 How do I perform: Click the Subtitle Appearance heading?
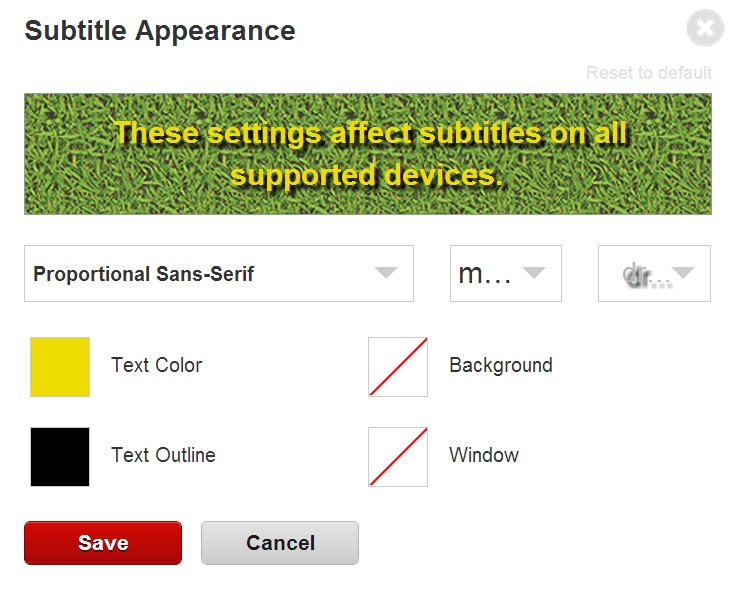tap(160, 30)
